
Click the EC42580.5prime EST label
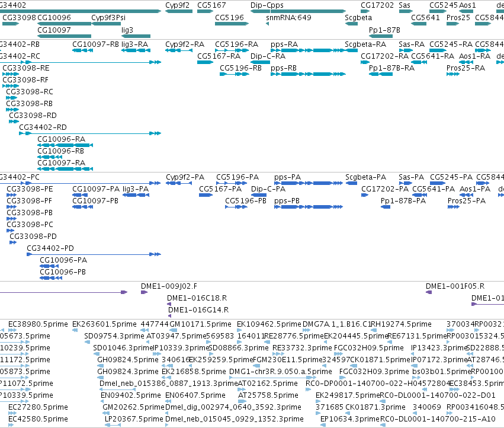pos(38,419)
